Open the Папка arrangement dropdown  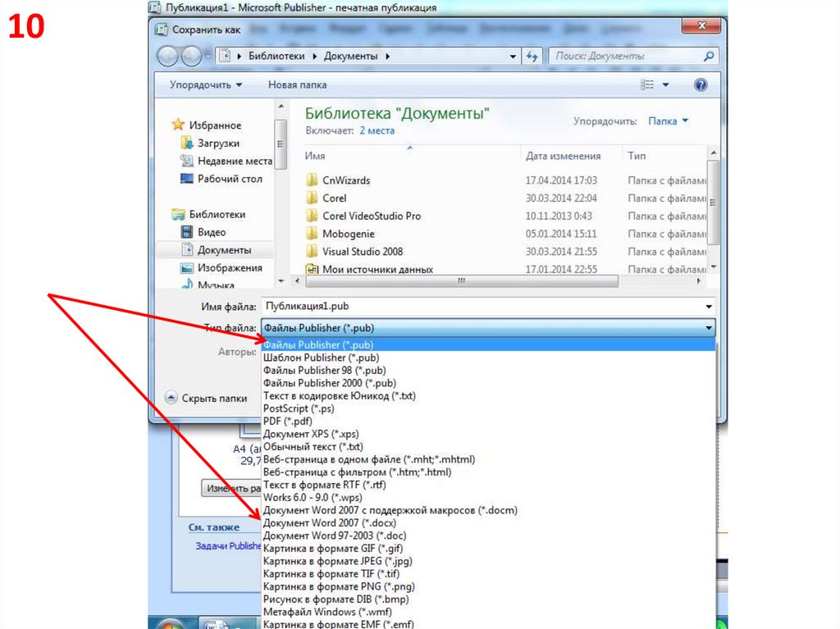[x=668, y=121]
